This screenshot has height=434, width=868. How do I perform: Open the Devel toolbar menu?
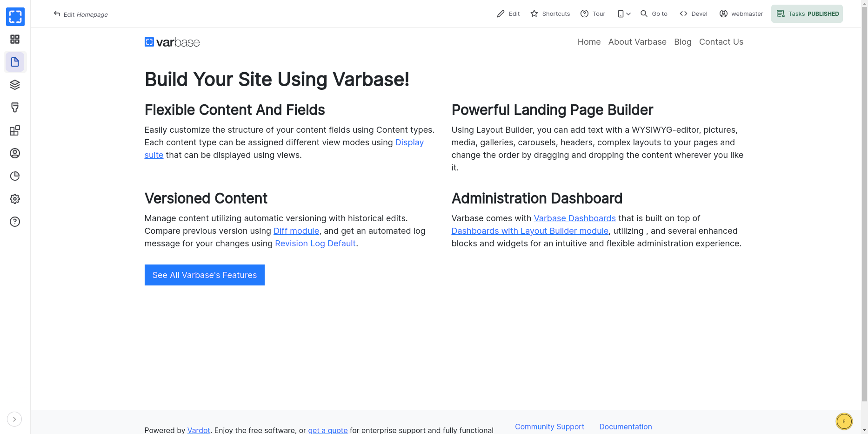pos(694,14)
